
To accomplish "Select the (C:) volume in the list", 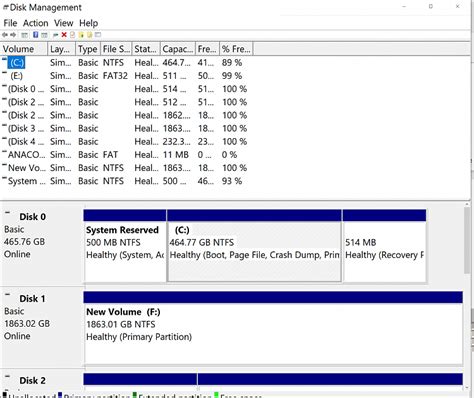I will point(16,63).
